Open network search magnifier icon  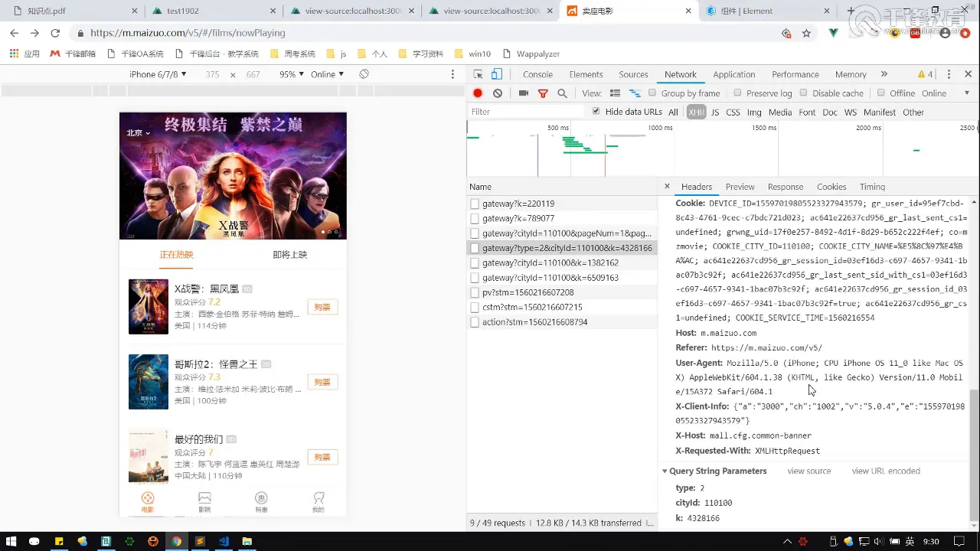click(562, 93)
